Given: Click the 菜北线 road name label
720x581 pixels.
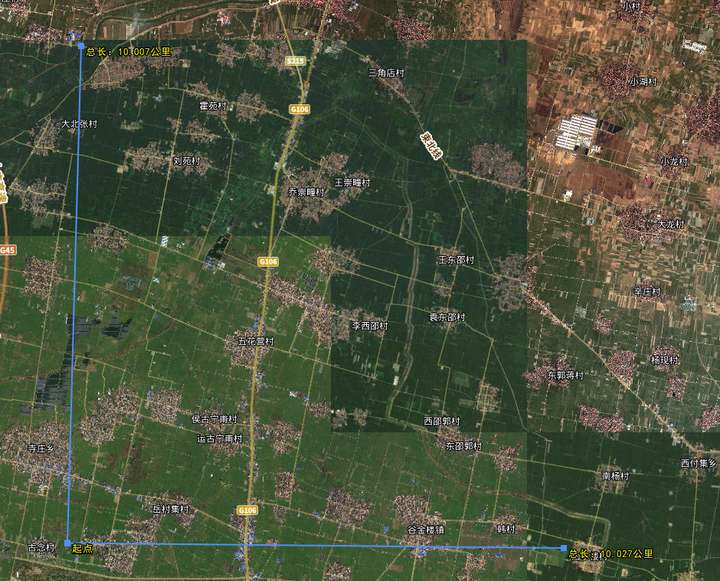Looking at the screenshot, I should point(432,146).
